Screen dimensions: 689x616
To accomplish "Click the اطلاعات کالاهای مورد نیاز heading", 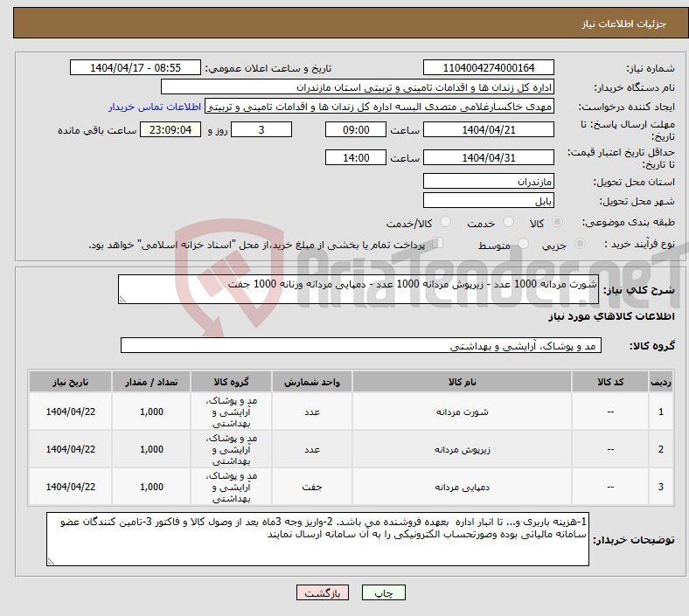I will pos(611,316).
